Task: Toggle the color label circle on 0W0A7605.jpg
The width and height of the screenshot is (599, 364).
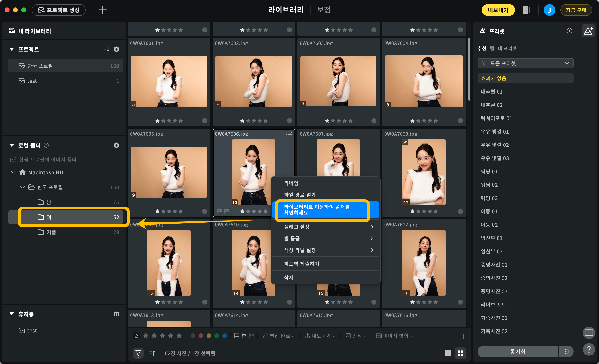Action: [205, 211]
